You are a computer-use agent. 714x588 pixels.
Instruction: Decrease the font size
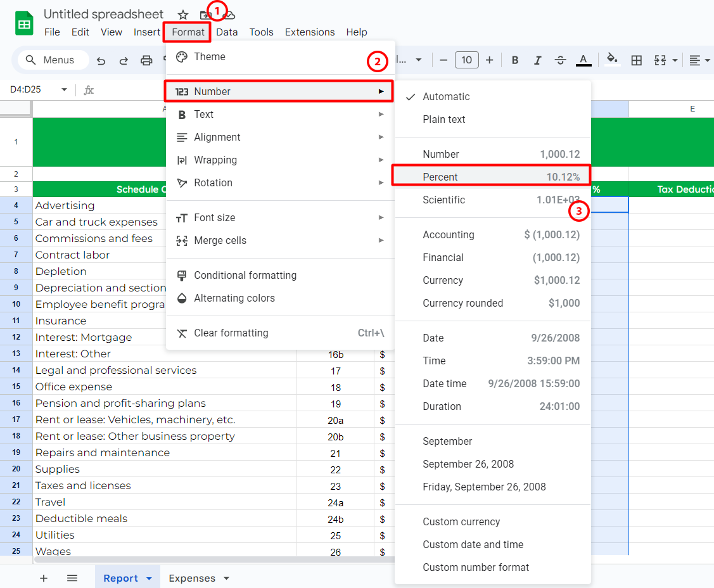click(x=443, y=60)
